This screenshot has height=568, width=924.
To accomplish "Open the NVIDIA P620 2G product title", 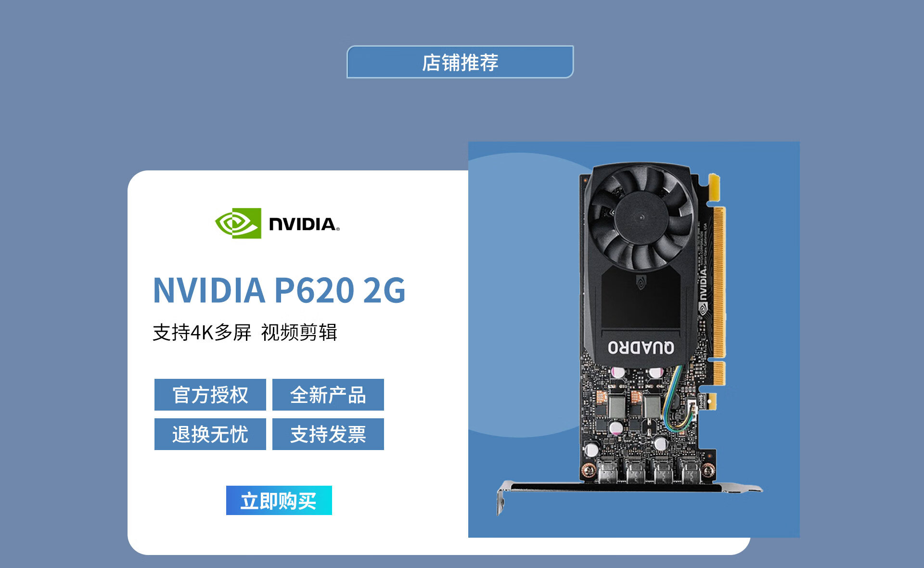I will [x=279, y=290].
